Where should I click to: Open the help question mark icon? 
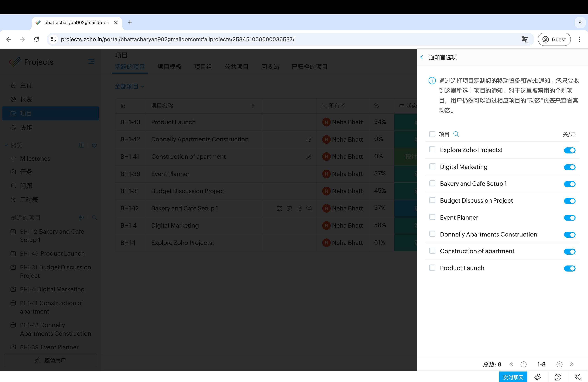pyautogui.click(x=558, y=377)
